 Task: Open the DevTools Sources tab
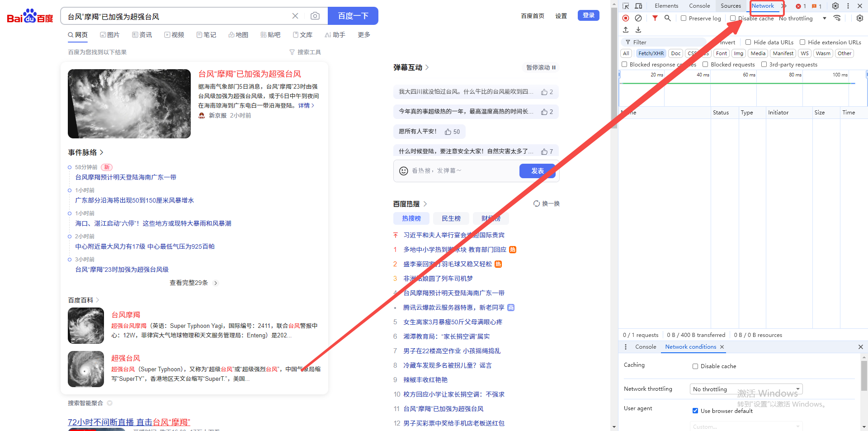[731, 6]
